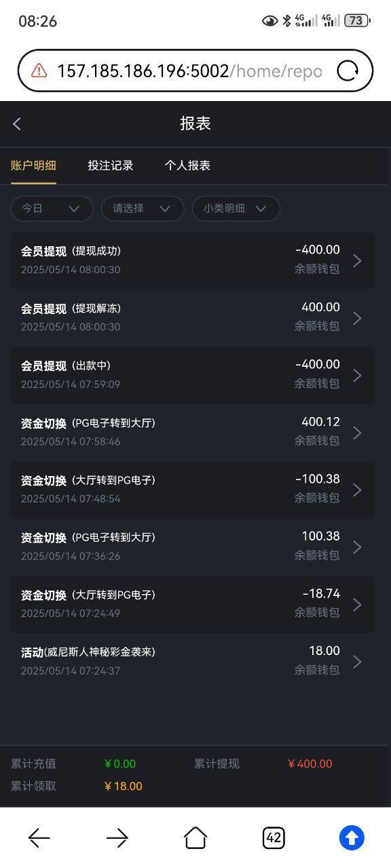Open the 今日 date dropdown
Image resolution: width=391 pixels, height=868 pixels.
pyautogui.click(x=52, y=209)
